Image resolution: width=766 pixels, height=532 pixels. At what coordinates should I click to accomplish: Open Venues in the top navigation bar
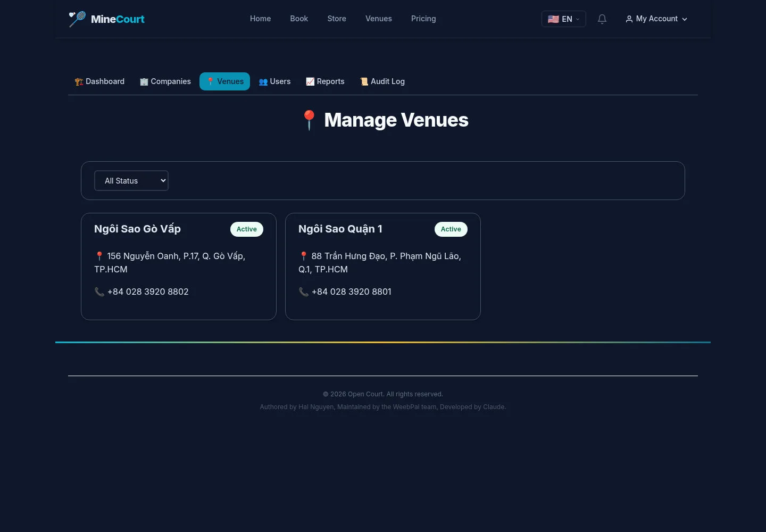click(x=379, y=19)
